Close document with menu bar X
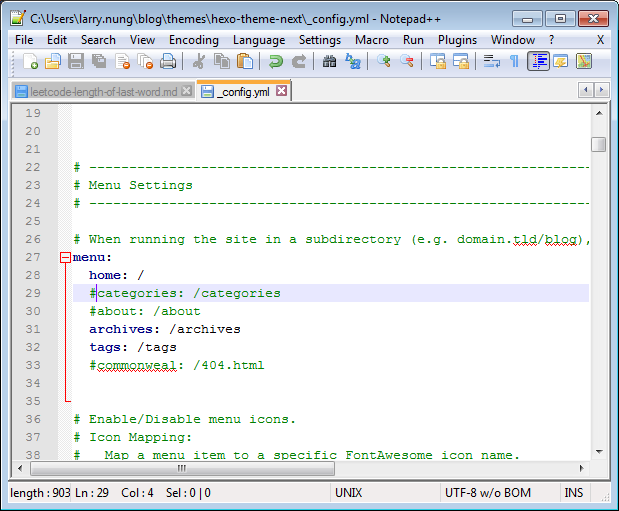 (600, 40)
